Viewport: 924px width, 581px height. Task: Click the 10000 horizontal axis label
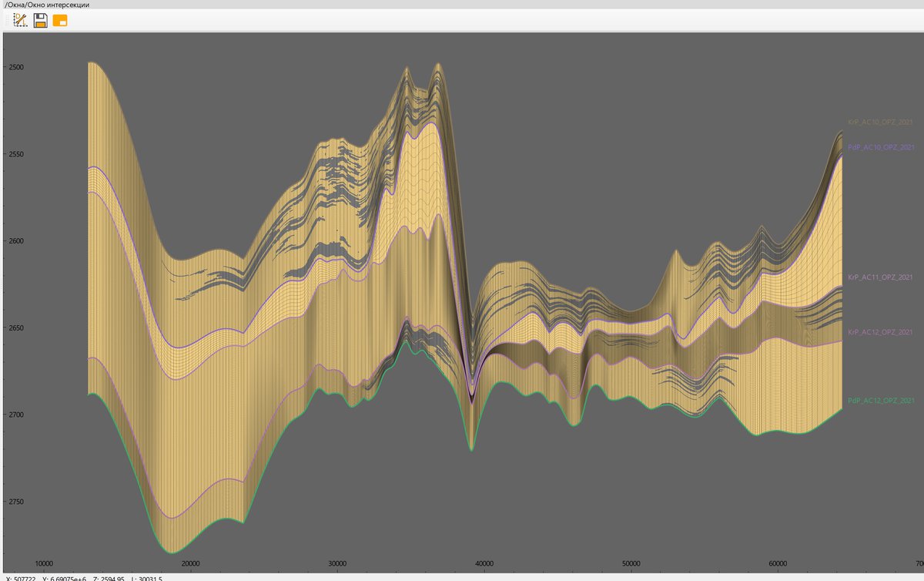[x=44, y=563]
